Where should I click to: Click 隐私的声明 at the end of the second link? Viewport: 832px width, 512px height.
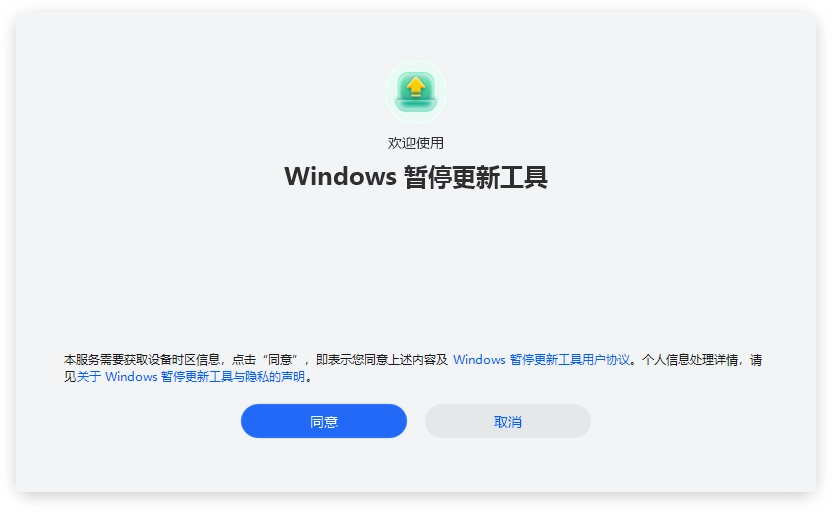pos(275,377)
